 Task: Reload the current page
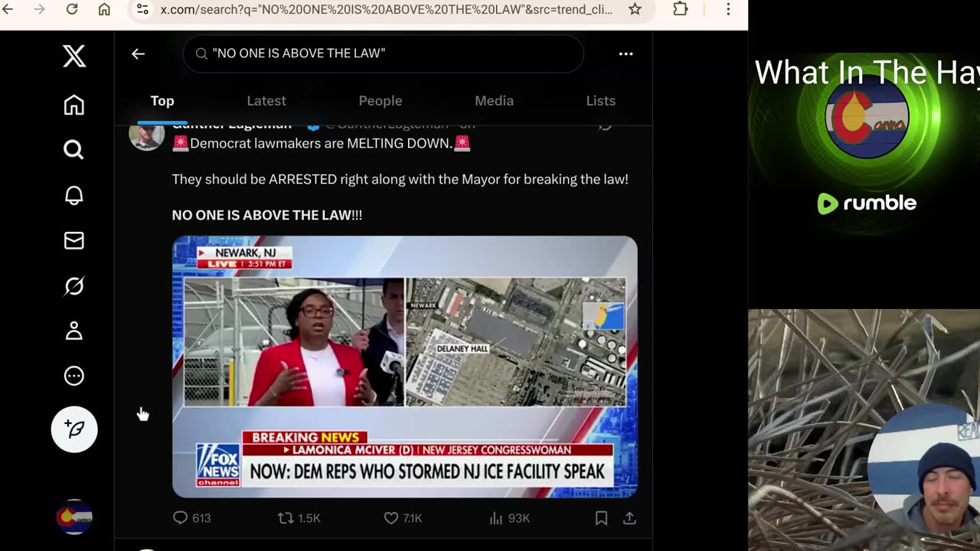click(72, 9)
